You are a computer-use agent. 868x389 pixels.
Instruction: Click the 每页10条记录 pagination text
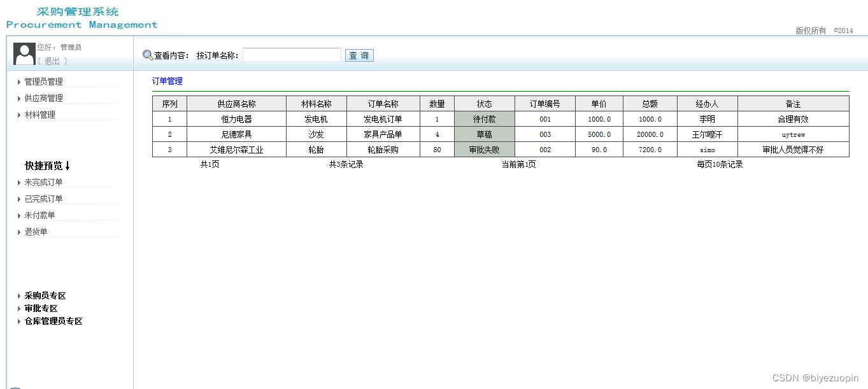[720, 164]
